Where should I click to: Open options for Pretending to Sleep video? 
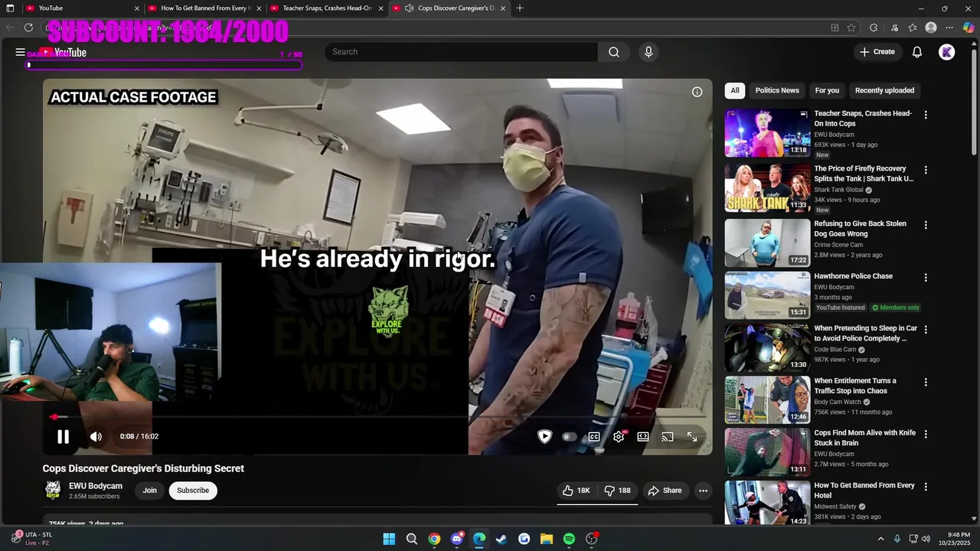pyautogui.click(x=926, y=330)
